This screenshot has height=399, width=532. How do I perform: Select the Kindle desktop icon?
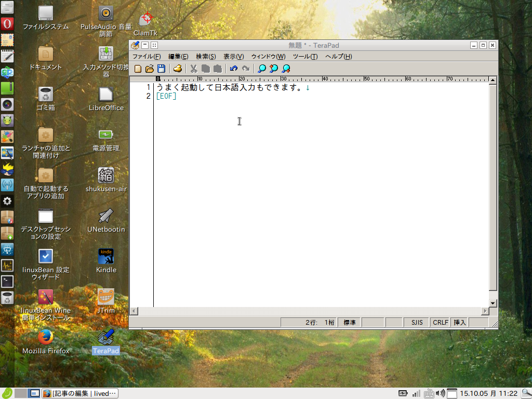tap(106, 261)
